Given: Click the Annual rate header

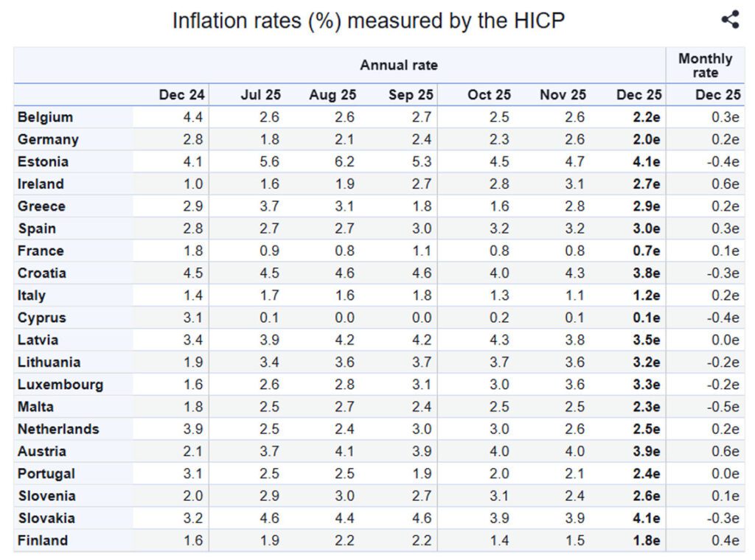Looking at the screenshot, I should point(398,66).
